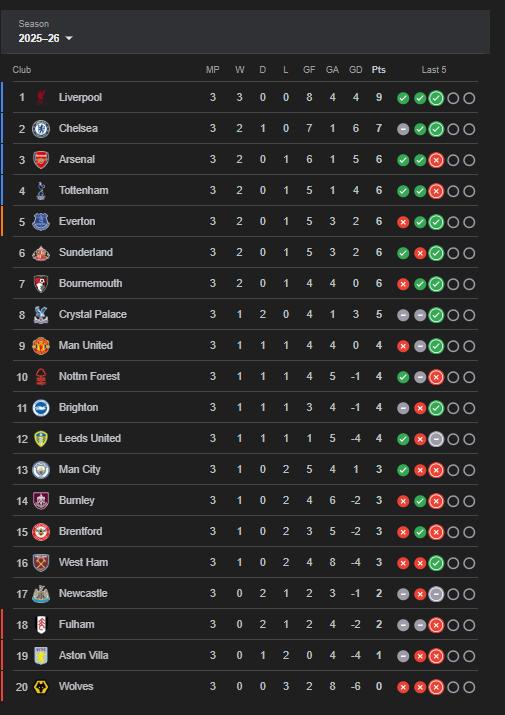Click the Chelsea club crest
Viewport: 505px width, 715px height.
coord(41,129)
